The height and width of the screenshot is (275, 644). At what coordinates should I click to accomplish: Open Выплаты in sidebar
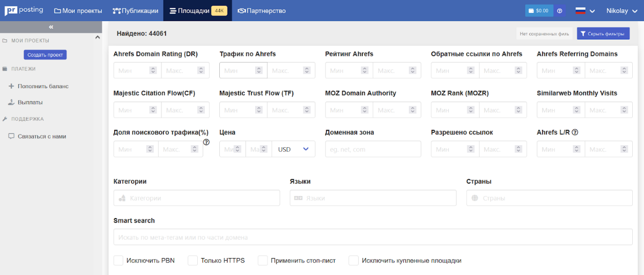pos(30,102)
